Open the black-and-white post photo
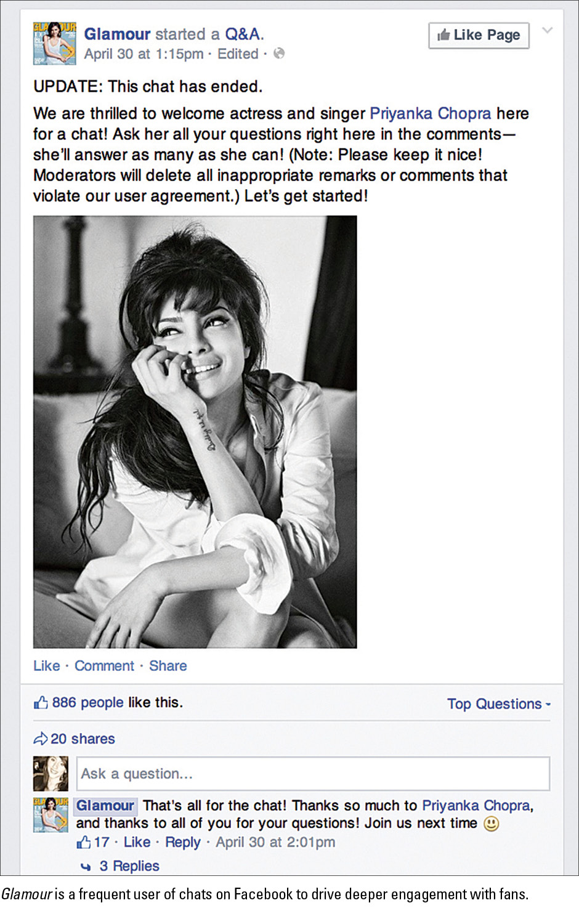The height and width of the screenshot is (924, 579). point(195,432)
